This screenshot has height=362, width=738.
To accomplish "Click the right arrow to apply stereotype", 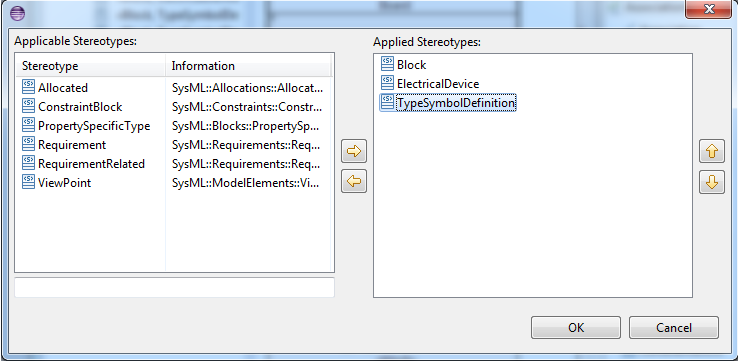I will (x=354, y=151).
